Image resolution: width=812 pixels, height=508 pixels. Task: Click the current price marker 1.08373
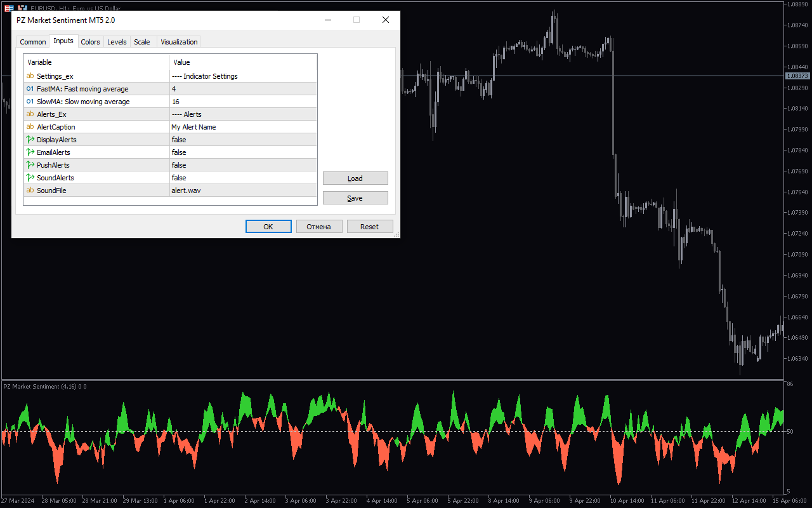point(798,76)
